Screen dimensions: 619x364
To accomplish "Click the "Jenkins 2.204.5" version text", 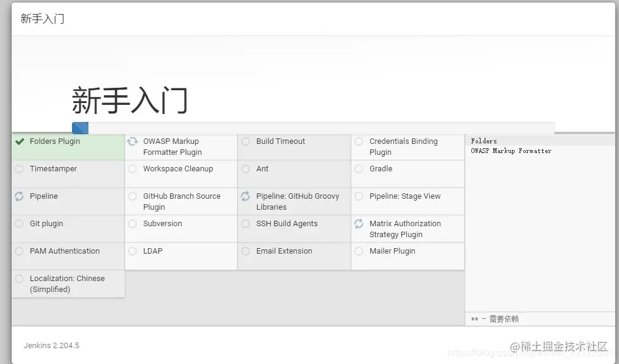I will (51, 346).
